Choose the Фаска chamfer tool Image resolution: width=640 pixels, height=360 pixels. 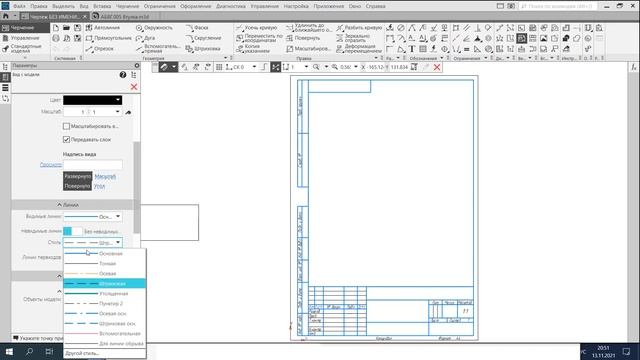point(197,28)
